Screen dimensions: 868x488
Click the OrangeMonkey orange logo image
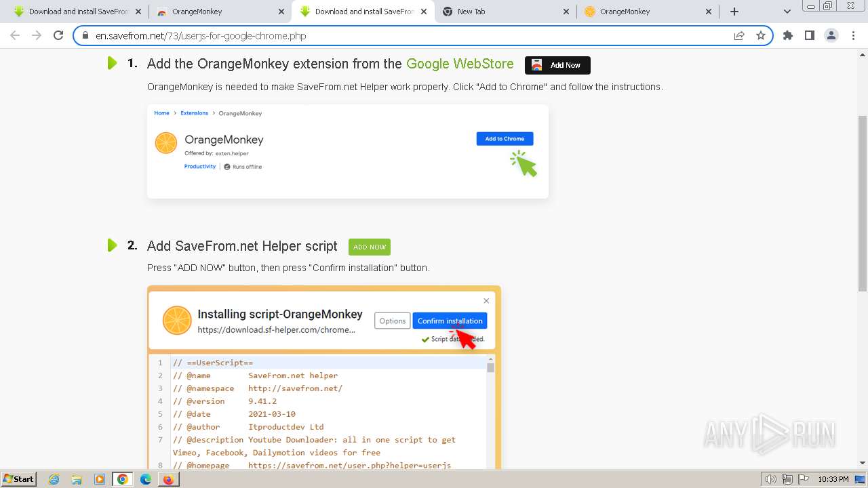(166, 143)
